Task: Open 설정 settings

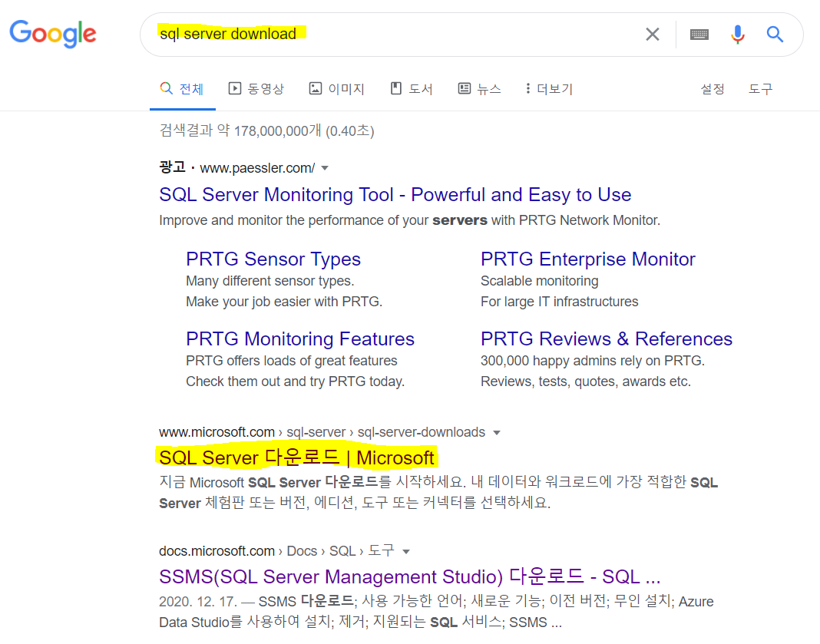Action: tap(713, 89)
